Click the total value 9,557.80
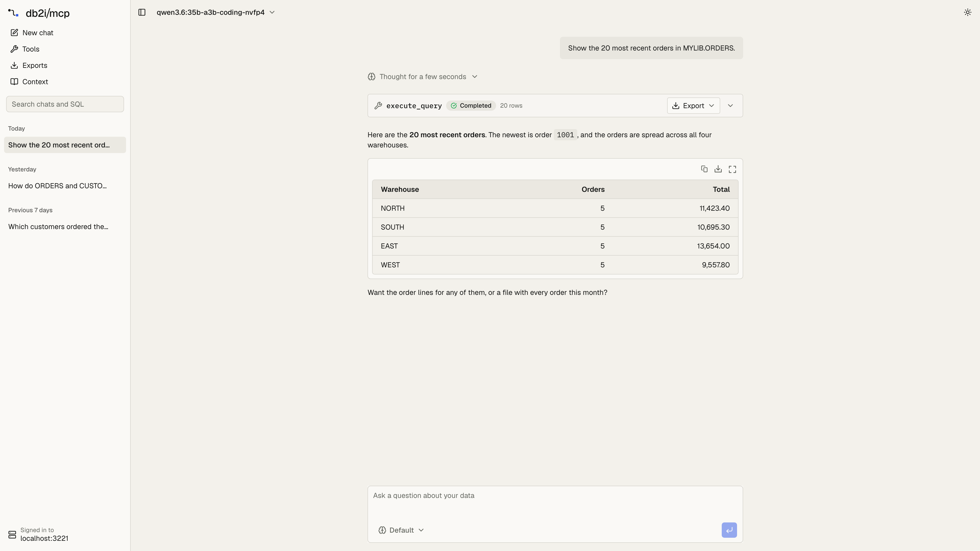 tap(716, 265)
